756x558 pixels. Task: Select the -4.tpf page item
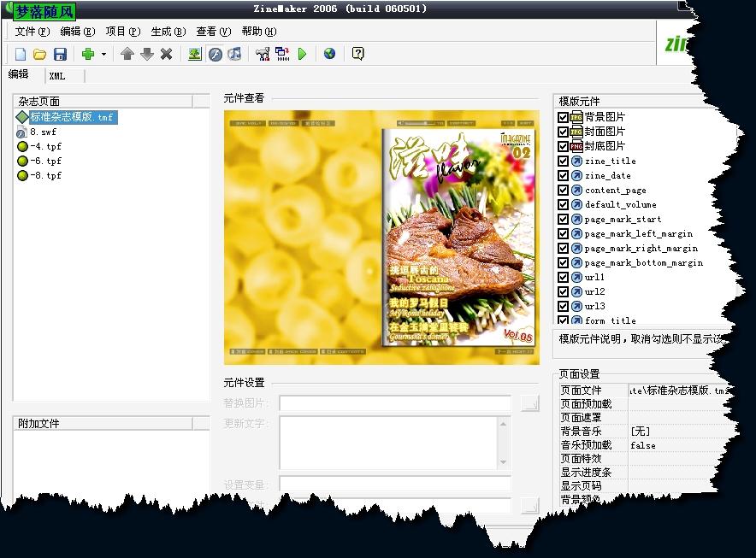pos(45,146)
